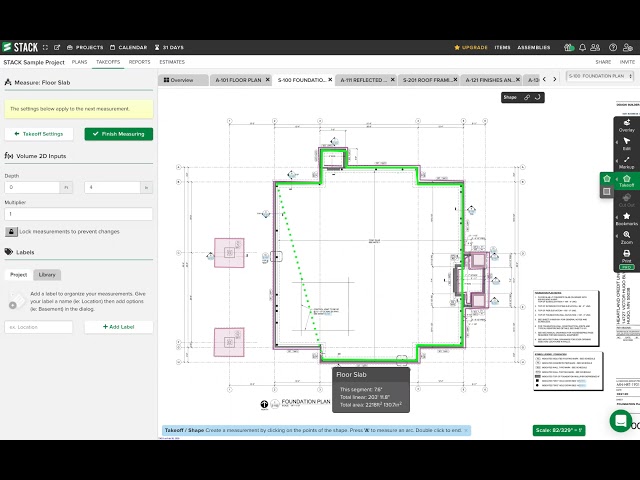Viewport: 640px width, 480px height.
Task: Open depth inches unit selector
Action: click(146, 187)
